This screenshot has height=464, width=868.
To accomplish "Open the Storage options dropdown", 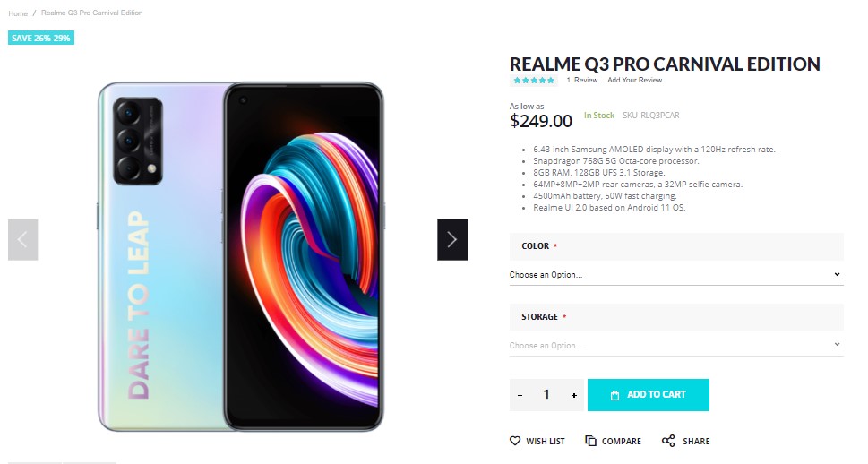I will [676, 345].
